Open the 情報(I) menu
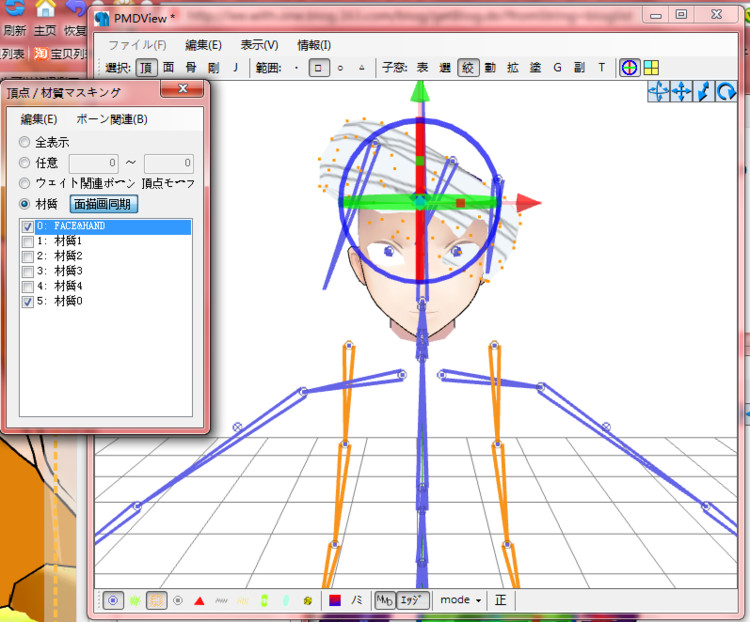The height and width of the screenshot is (622, 750). 314,45
